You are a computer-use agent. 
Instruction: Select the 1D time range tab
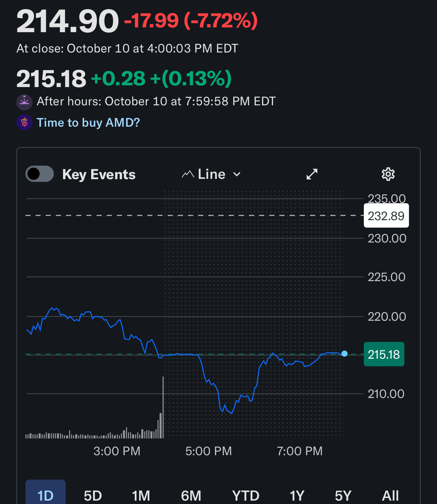(45, 495)
